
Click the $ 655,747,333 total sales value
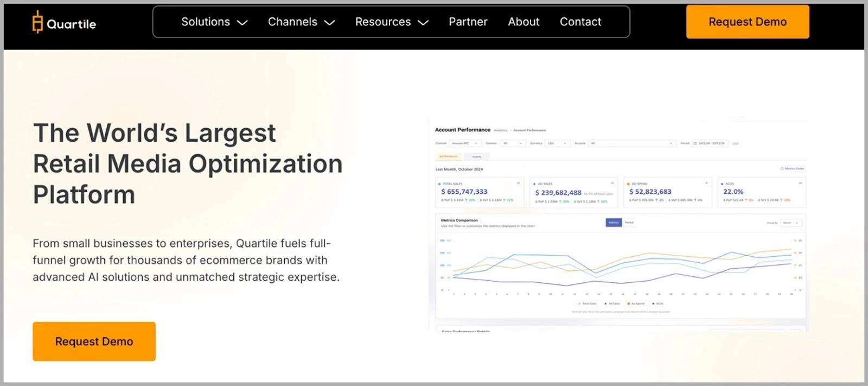464,192
